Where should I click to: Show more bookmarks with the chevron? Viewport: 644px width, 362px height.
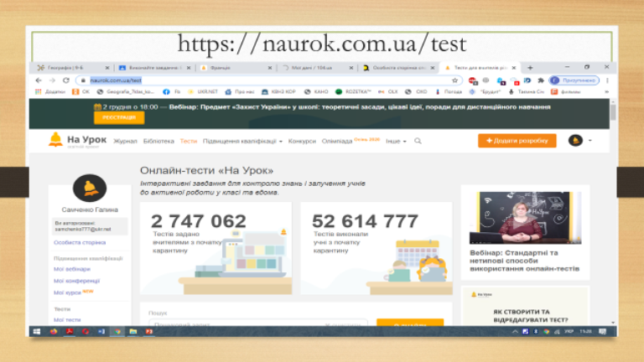(x=606, y=92)
